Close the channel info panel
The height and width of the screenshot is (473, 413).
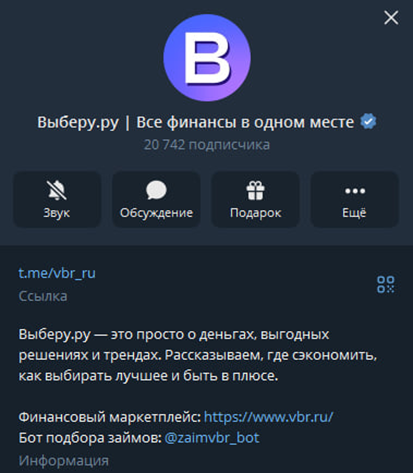coord(391,18)
